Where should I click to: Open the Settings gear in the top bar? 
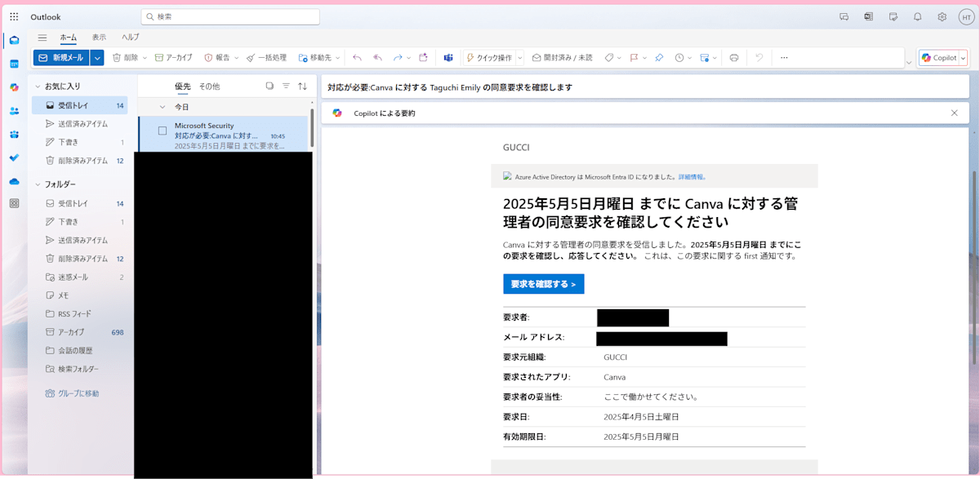[942, 16]
